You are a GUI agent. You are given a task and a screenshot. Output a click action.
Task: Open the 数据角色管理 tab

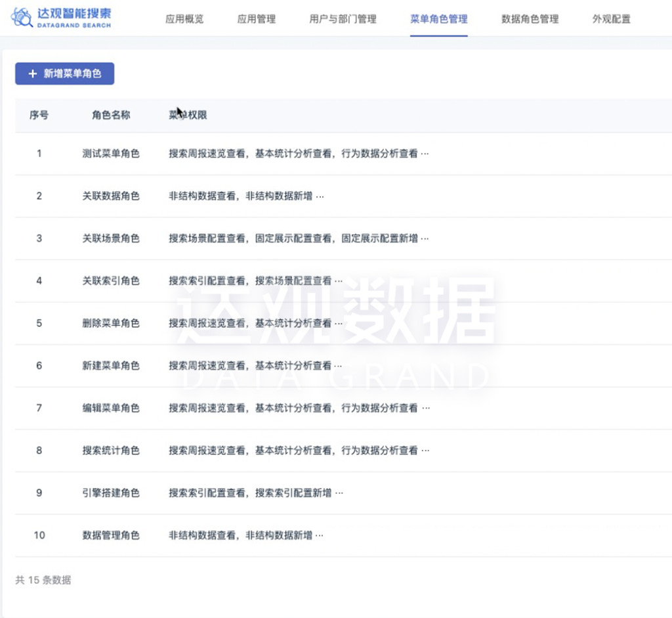(x=530, y=19)
